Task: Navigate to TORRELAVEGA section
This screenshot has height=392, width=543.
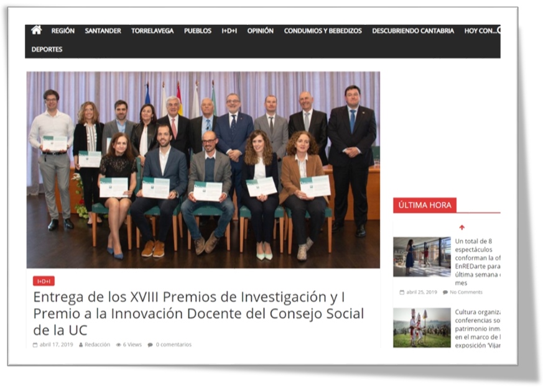Action: coord(152,31)
